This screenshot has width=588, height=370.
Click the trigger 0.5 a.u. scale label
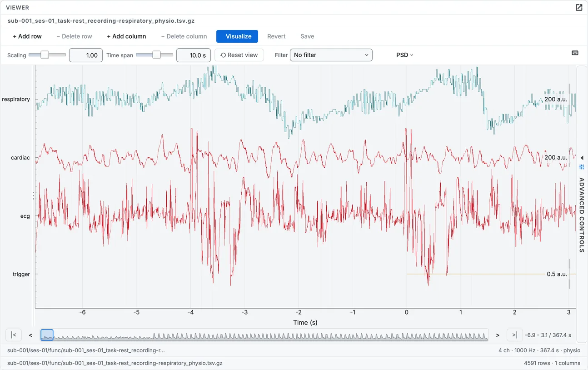click(x=557, y=274)
